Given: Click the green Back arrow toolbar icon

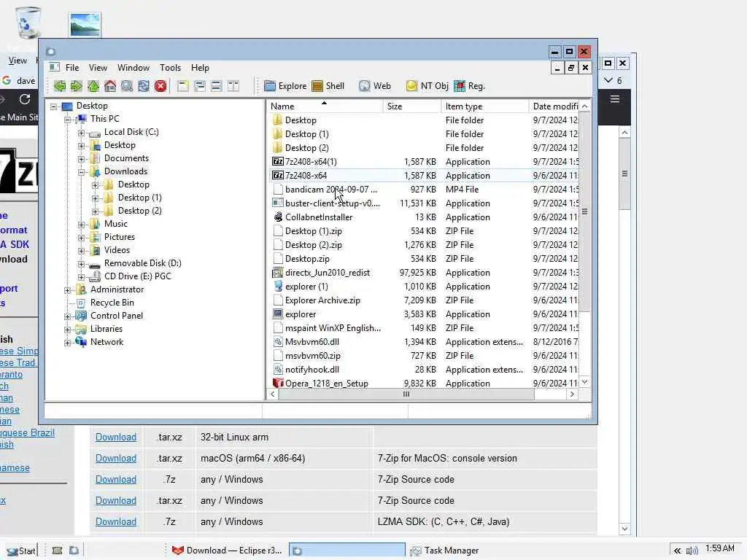Looking at the screenshot, I should (x=60, y=86).
